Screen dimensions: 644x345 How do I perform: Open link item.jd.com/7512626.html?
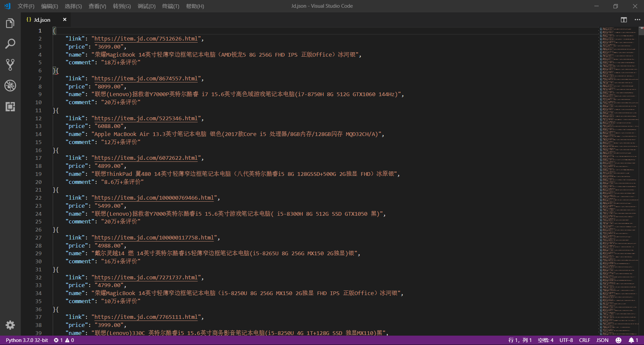click(146, 39)
